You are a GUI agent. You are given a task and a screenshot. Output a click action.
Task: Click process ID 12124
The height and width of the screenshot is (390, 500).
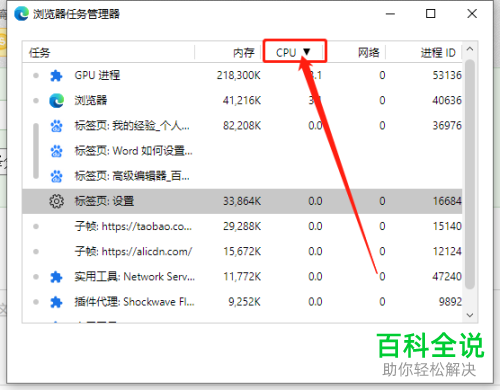447,252
